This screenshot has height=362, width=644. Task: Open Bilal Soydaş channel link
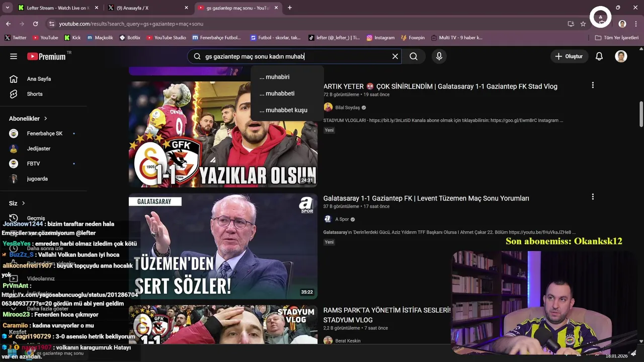(347, 108)
